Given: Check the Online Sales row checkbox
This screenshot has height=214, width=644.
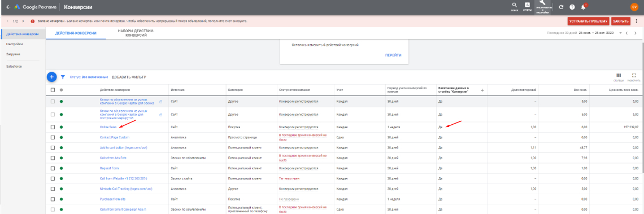Looking at the screenshot, I should (x=53, y=127).
